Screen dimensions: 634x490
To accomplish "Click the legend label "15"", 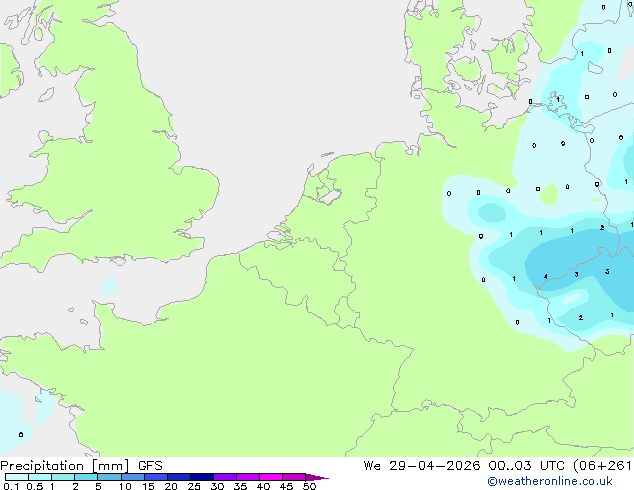I will (148, 486).
